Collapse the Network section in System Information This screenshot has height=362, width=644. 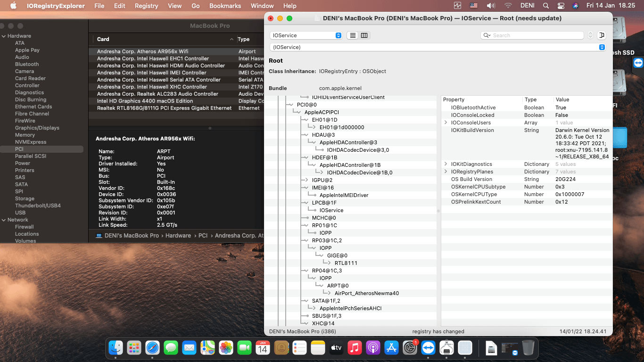tap(4, 220)
